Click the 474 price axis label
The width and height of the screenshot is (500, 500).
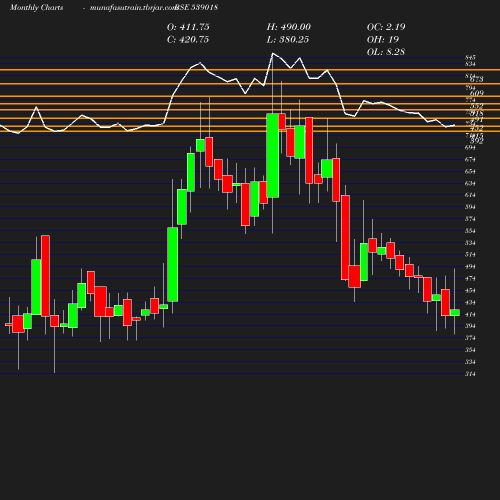[470, 279]
